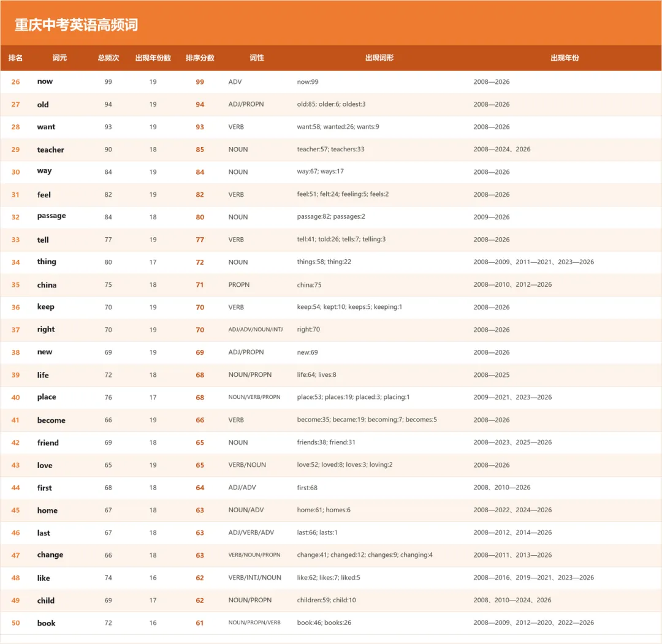Click the lemma "child" in the 词元 column
662x644 pixels.
[x=45, y=600]
